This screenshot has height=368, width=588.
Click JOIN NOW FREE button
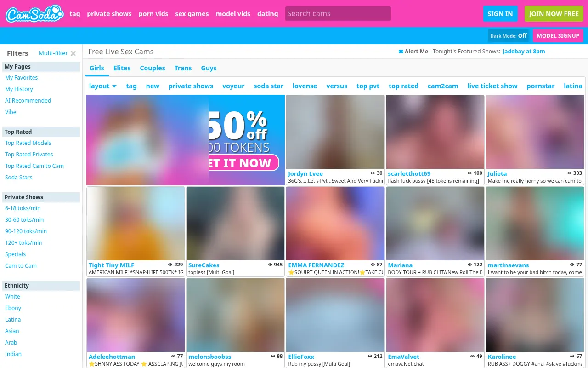(x=554, y=14)
